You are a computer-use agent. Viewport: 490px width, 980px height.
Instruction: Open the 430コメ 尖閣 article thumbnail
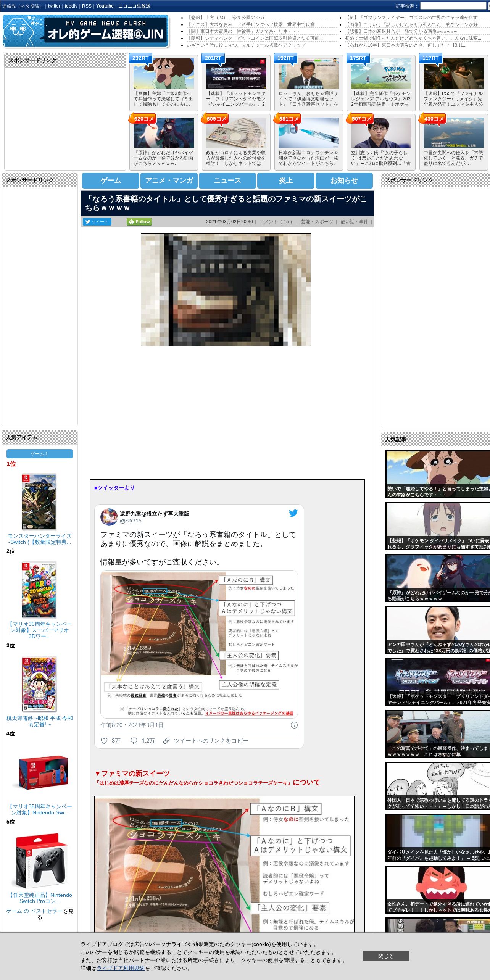tap(454, 133)
